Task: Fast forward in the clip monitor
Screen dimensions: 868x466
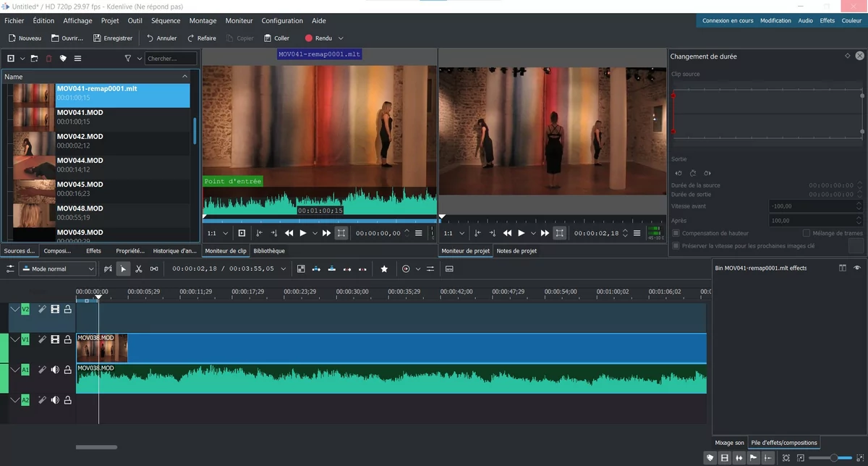Action: pos(326,233)
